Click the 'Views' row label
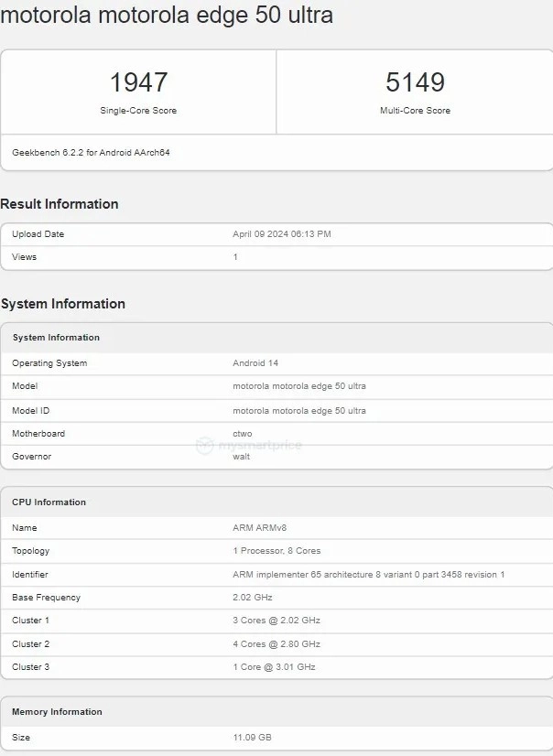 coord(24,257)
